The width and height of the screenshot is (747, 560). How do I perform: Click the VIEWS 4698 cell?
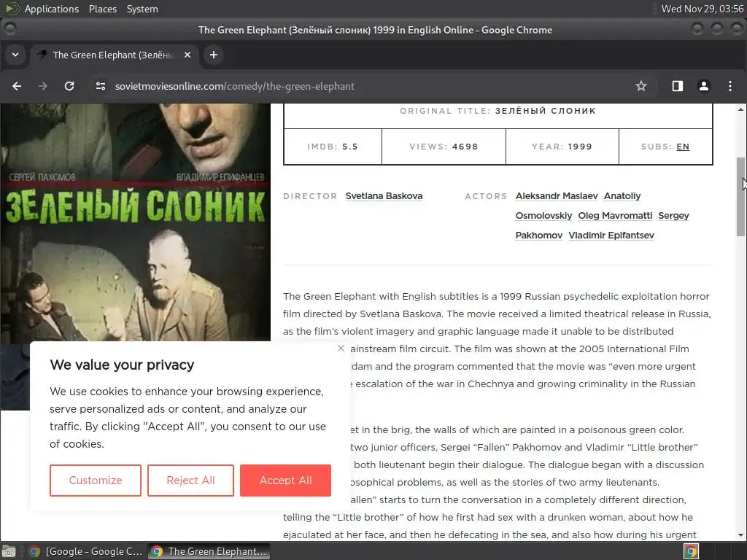[x=444, y=147]
